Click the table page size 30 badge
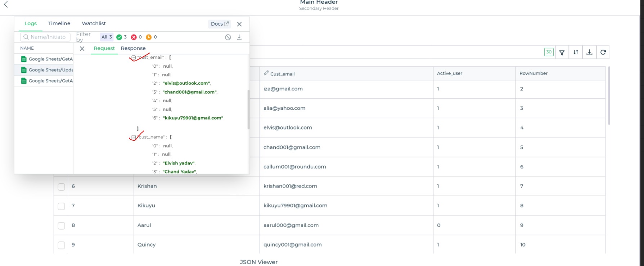 (549, 52)
